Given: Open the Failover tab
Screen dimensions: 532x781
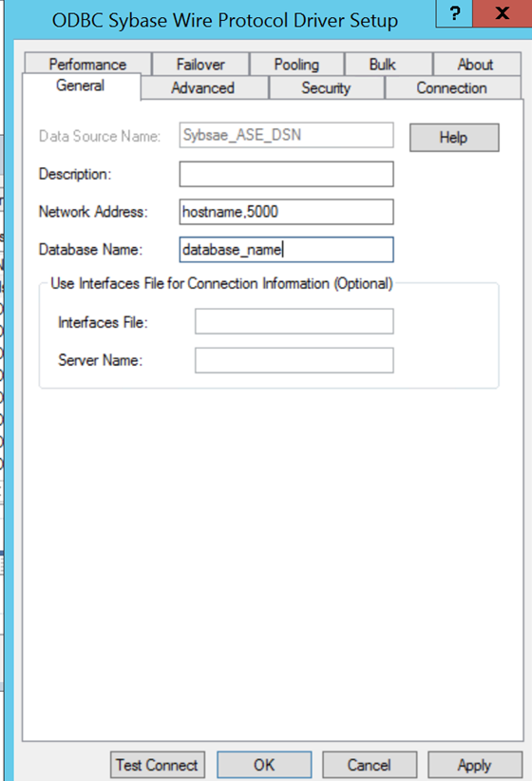Looking at the screenshot, I should point(200,65).
